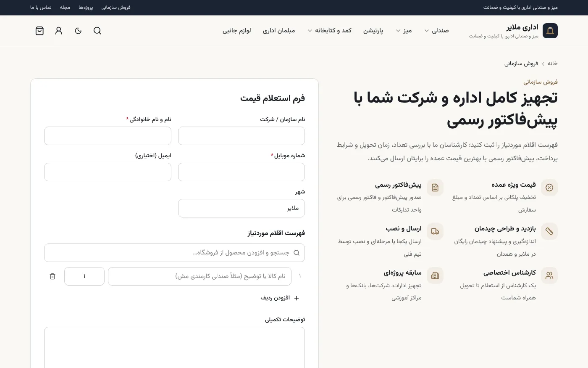
Task: Expand the کمد و کتابخانه dropdown
Action: click(x=330, y=31)
